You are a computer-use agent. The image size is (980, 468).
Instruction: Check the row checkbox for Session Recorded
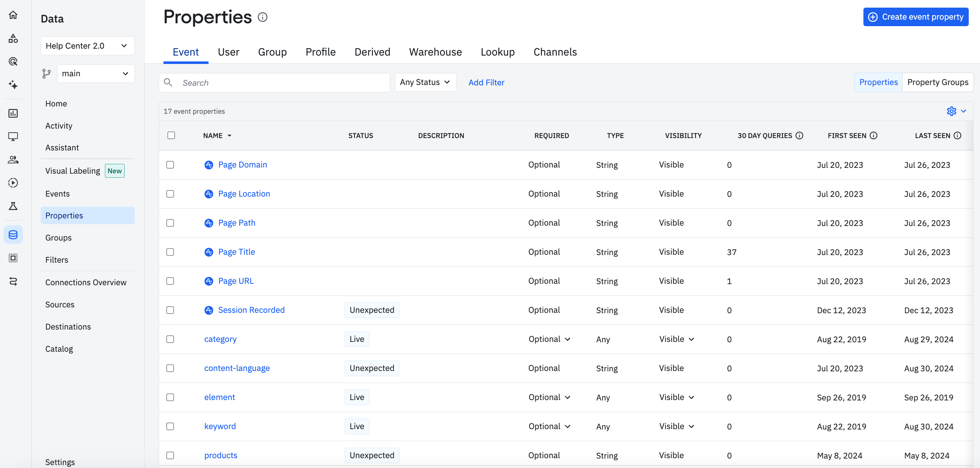(x=170, y=310)
